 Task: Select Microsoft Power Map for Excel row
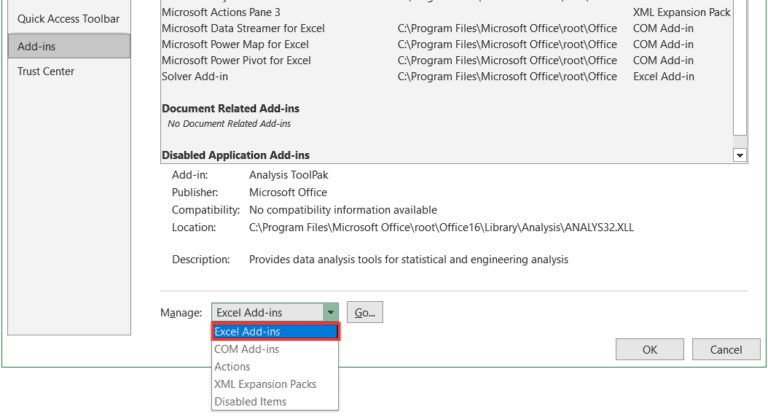447,44
